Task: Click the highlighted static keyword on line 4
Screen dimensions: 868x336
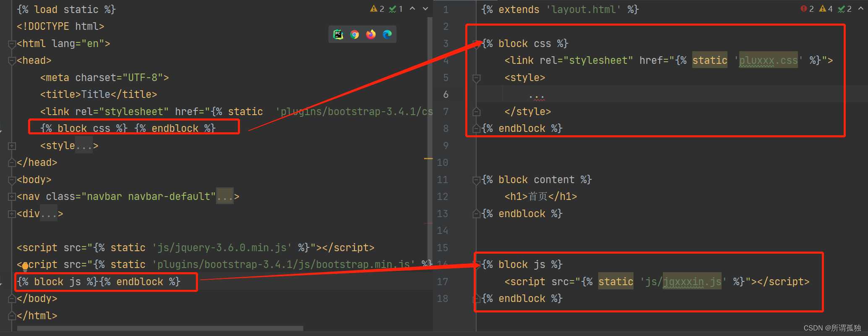Action: point(710,60)
